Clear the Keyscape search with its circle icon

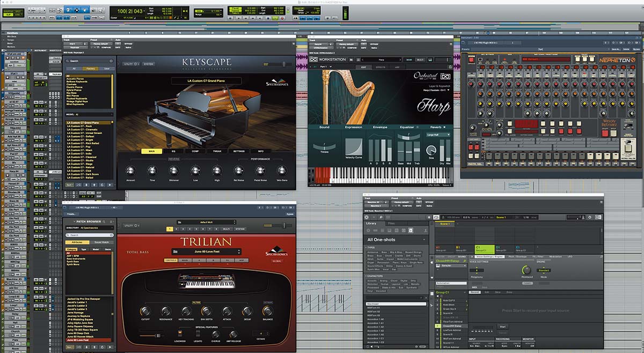pos(111,61)
